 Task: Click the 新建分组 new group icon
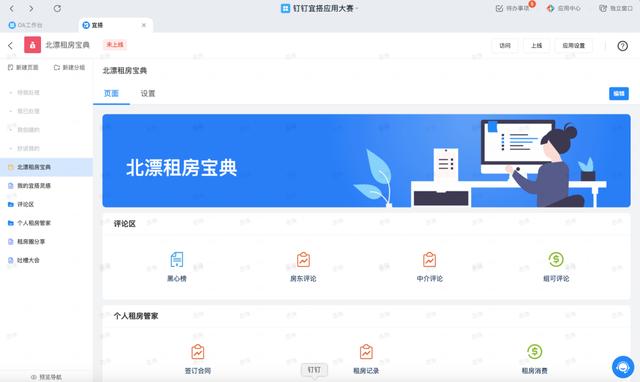(57, 67)
